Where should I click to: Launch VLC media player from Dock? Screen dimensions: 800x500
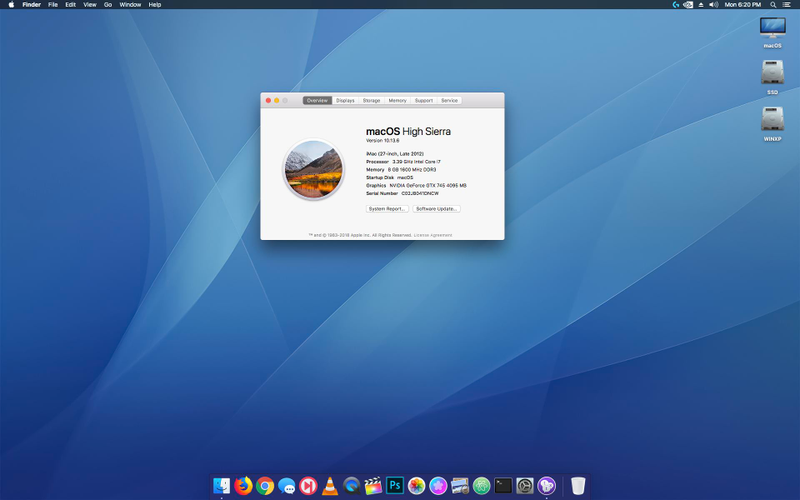click(330, 486)
